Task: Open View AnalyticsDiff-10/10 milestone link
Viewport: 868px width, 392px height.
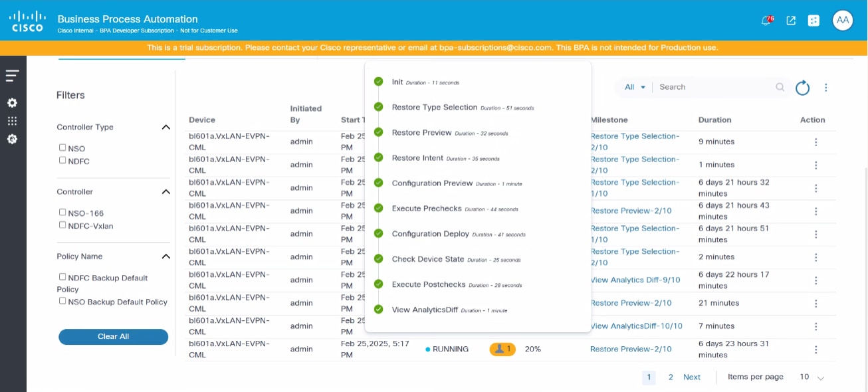Action: click(x=637, y=326)
